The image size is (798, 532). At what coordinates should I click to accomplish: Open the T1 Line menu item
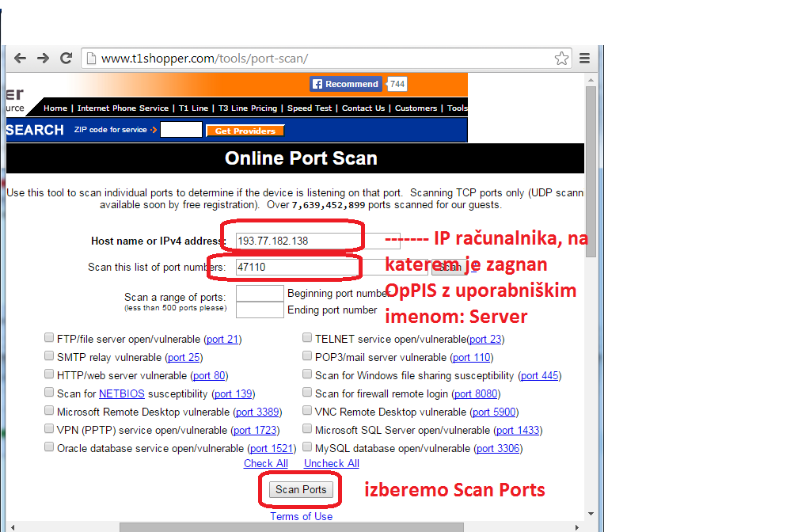pos(193,108)
